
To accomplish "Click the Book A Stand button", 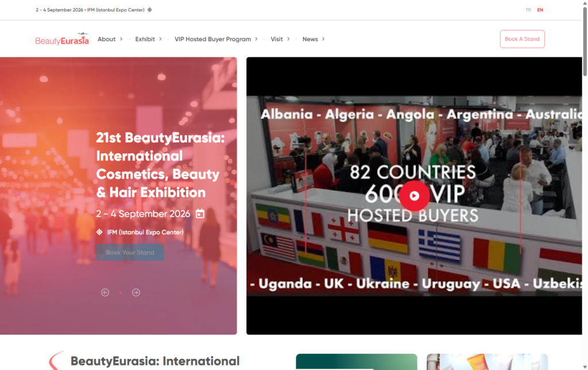I will point(522,39).
